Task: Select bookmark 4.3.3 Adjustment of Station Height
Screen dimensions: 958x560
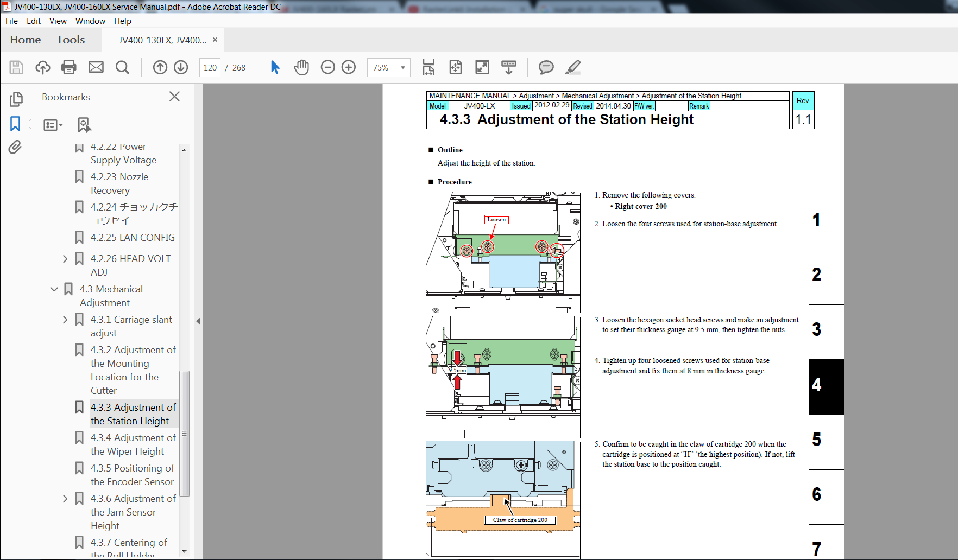Action: click(133, 414)
